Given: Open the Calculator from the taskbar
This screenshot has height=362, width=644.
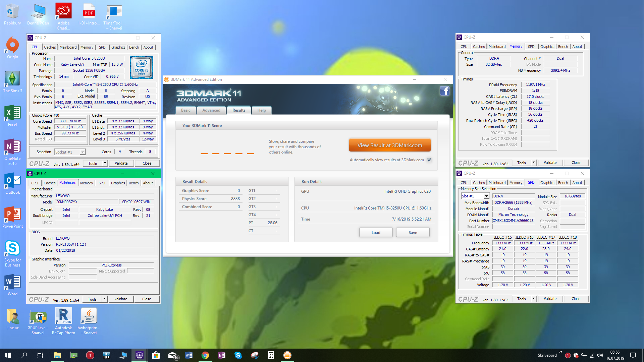Looking at the screenshot, I should 271,355.
